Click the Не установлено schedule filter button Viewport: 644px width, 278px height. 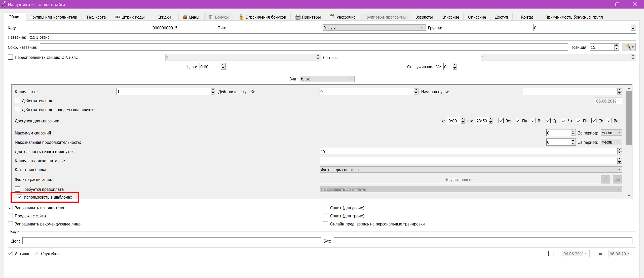click(x=459, y=179)
